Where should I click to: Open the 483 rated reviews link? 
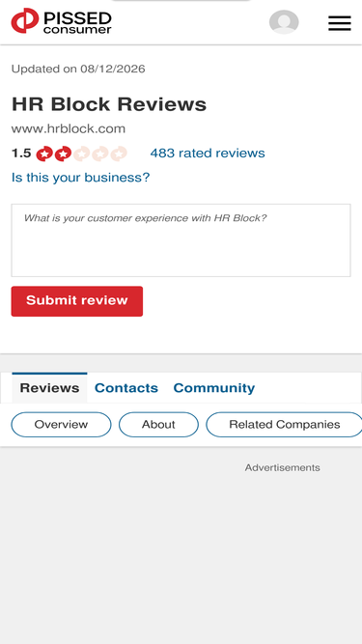pos(208,154)
